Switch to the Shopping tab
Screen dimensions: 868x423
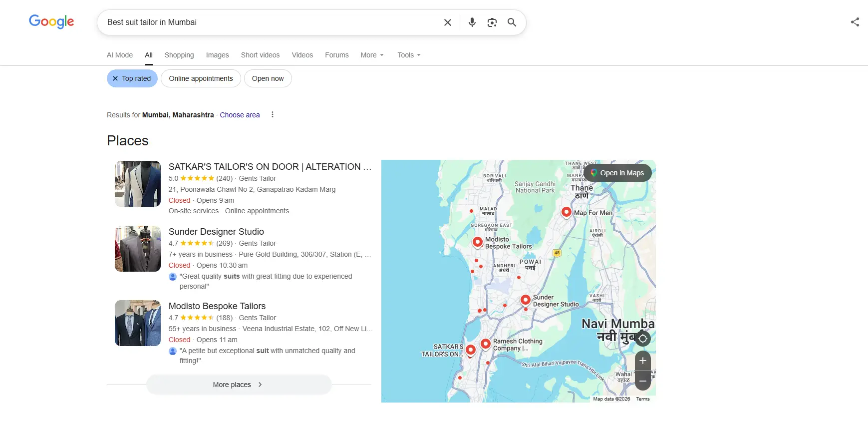179,55
